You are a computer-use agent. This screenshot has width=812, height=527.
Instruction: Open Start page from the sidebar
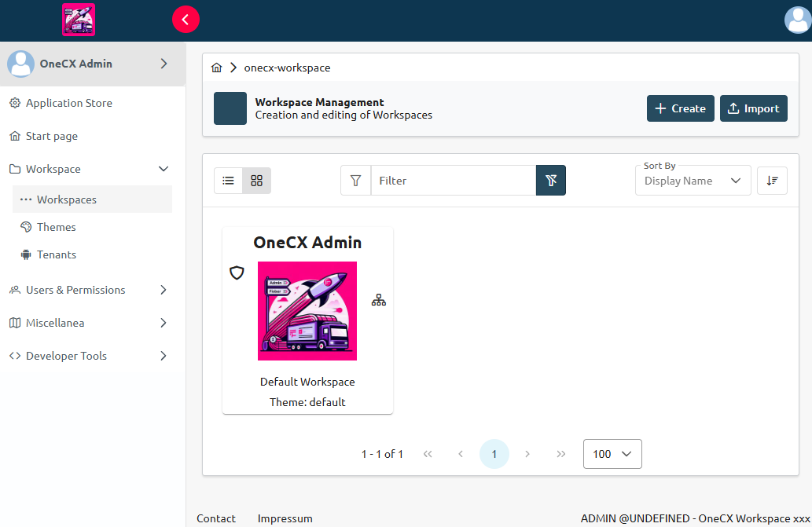53,136
